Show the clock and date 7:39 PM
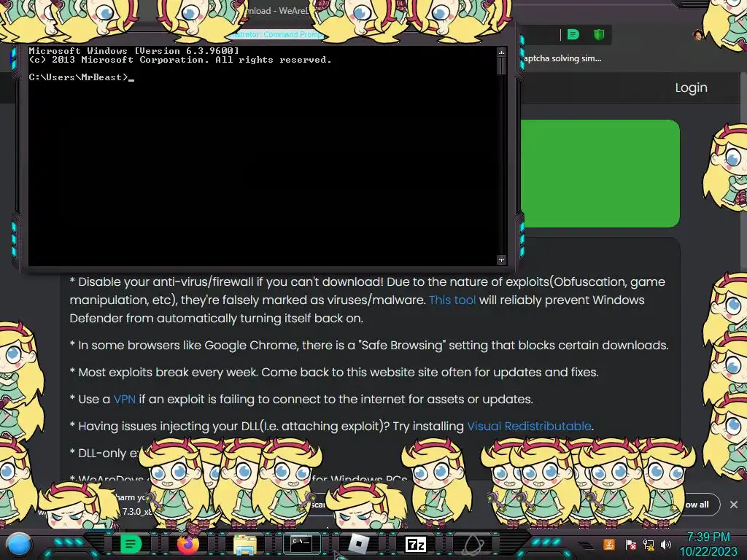 [x=708, y=544]
